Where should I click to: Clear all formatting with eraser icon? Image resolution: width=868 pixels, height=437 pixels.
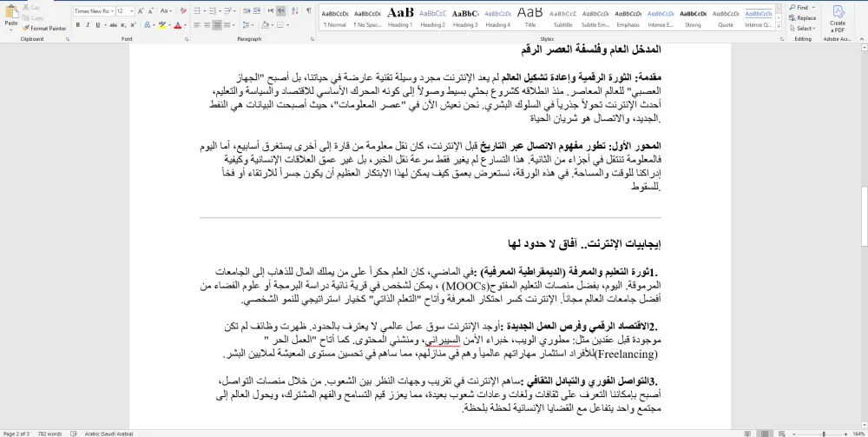tap(181, 11)
